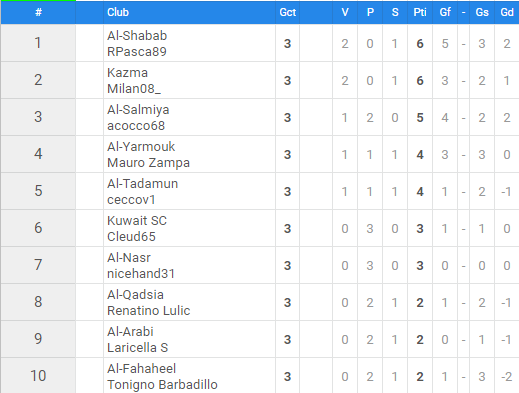Open Kuwait SC club entry
519x393 pixels.
pos(137,221)
